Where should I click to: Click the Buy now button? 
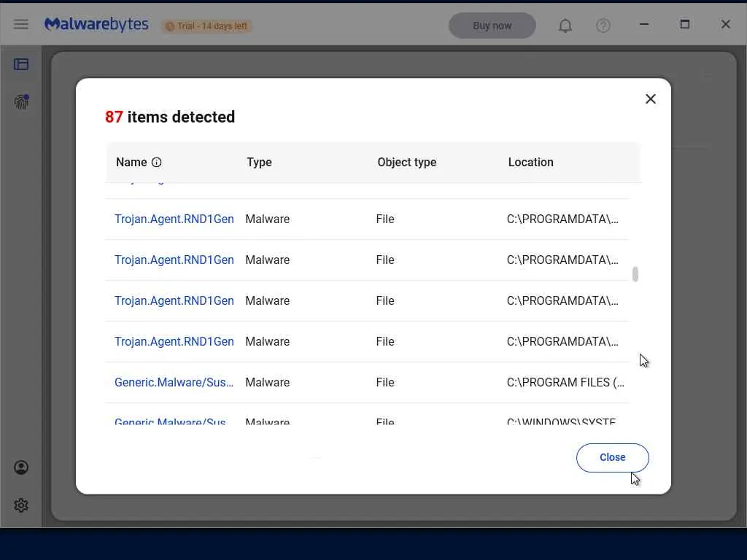(492, 26)
